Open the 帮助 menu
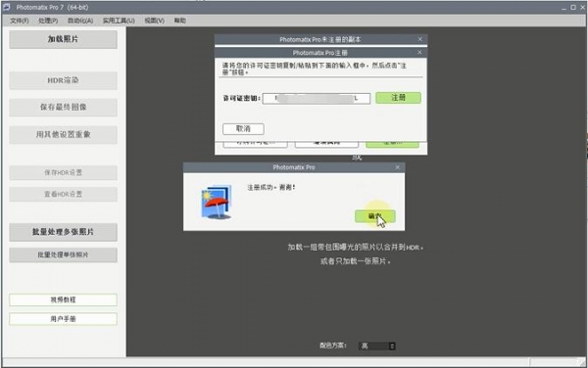This screenshot has width=588, height=368. tap(179, 21)
